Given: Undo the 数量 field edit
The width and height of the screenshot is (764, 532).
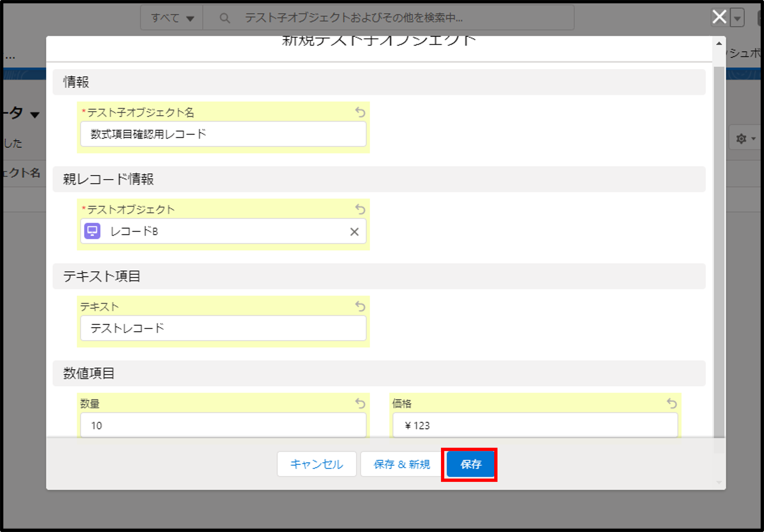Looking at the screenshot, I should pyautogui.click(x=360, y=403).
